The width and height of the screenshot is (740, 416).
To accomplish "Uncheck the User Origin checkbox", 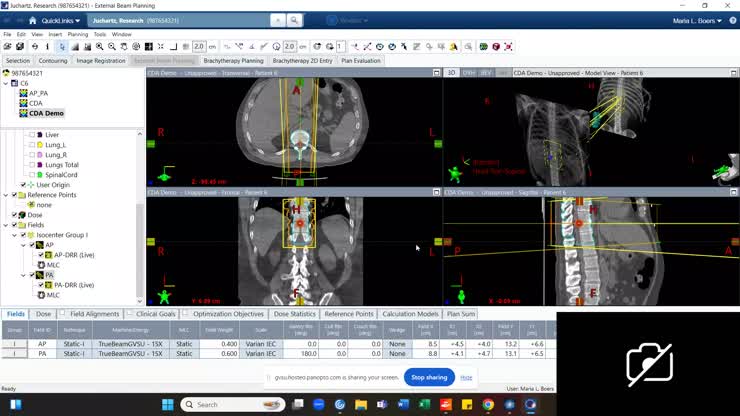I will point(23,185).
